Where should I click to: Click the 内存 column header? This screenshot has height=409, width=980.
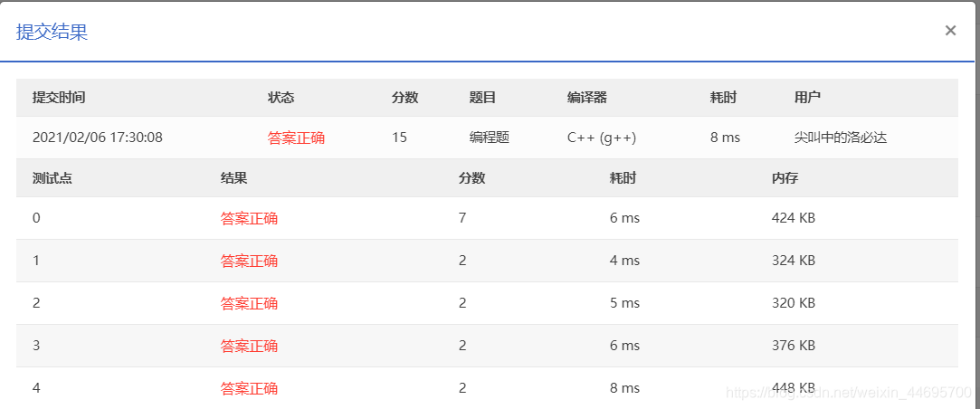point(785,178)
